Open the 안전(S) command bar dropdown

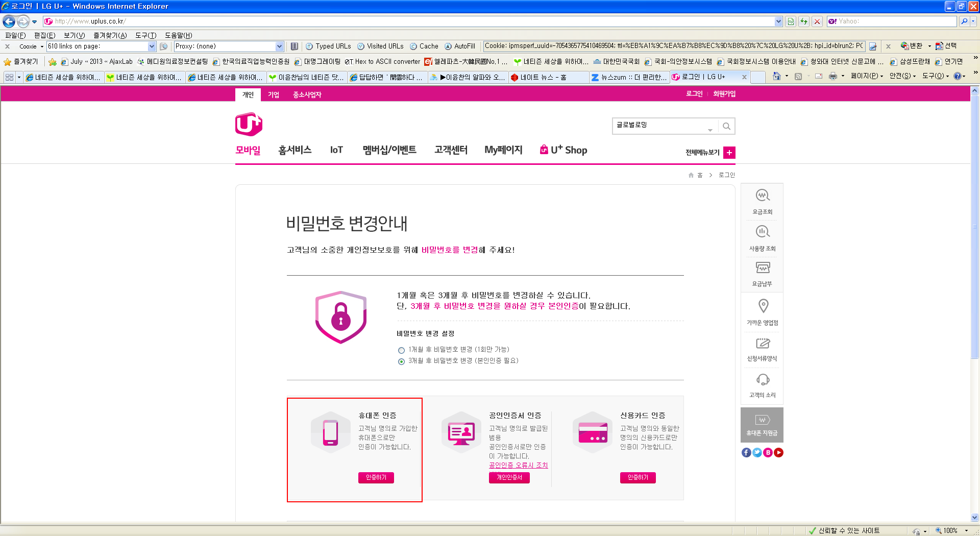[902, 76]
